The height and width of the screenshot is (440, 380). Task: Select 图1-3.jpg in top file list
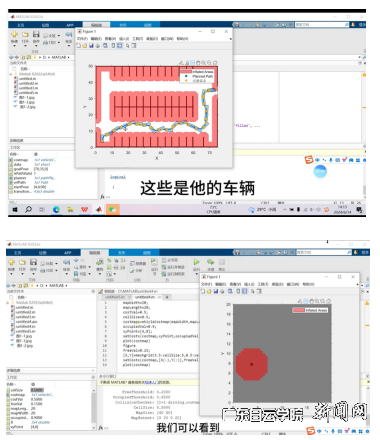pyautogui.click(x=24, y=102)
